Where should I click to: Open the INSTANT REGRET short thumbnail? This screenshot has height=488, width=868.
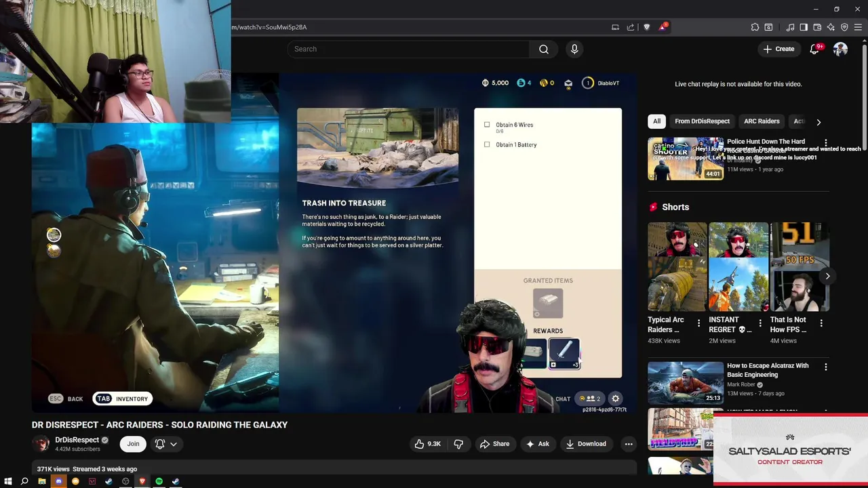[738, 267]
